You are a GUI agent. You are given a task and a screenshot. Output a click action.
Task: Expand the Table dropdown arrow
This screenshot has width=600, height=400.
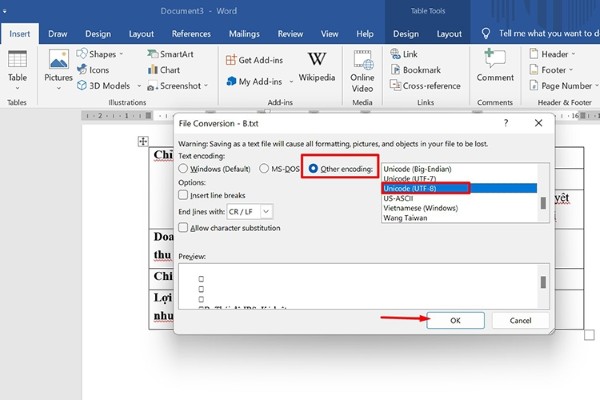coord(18,88)
